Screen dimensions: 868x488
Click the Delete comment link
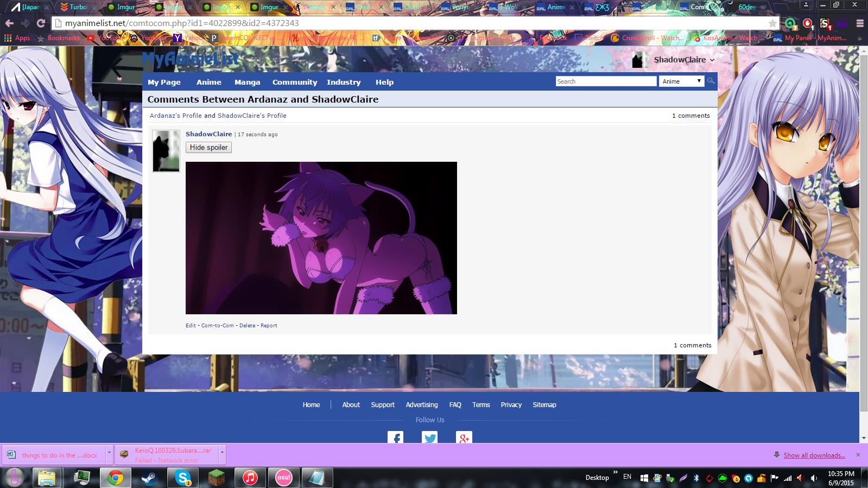tap(247, 326)
